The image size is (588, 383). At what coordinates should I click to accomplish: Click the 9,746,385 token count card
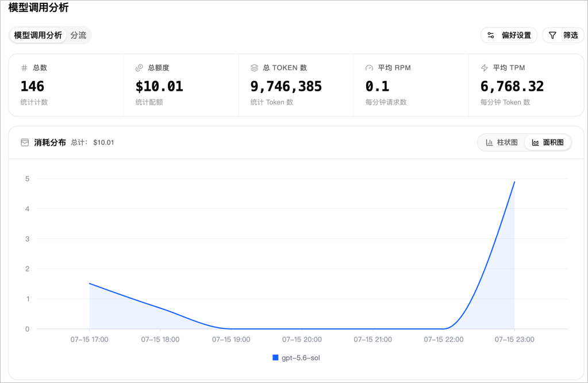[296, 85]
